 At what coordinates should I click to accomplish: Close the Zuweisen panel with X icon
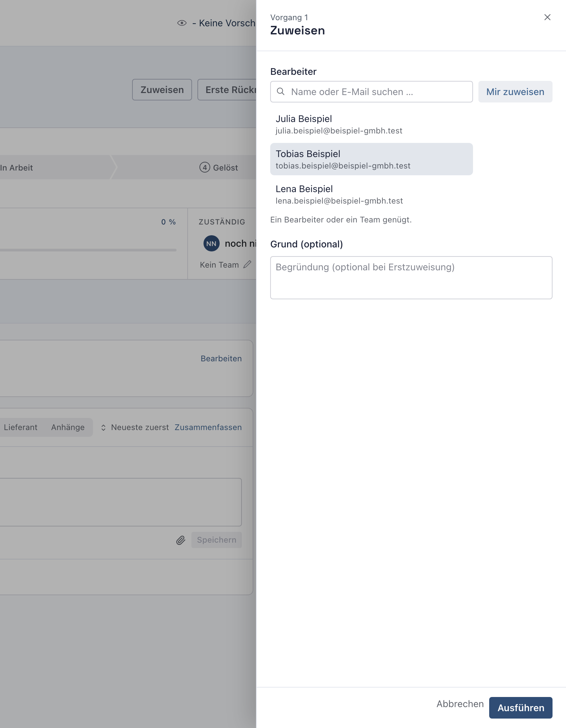tap(547, 17)
